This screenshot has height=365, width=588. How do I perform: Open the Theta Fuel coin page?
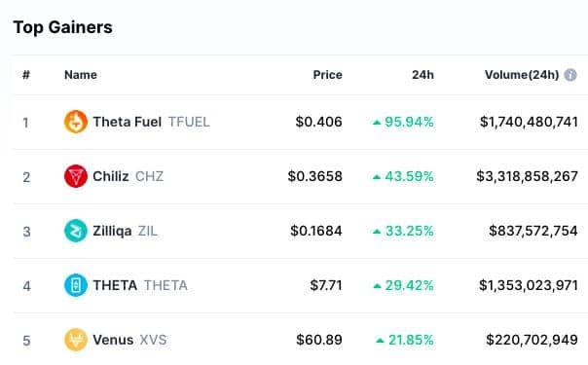[x=128, y=122]
